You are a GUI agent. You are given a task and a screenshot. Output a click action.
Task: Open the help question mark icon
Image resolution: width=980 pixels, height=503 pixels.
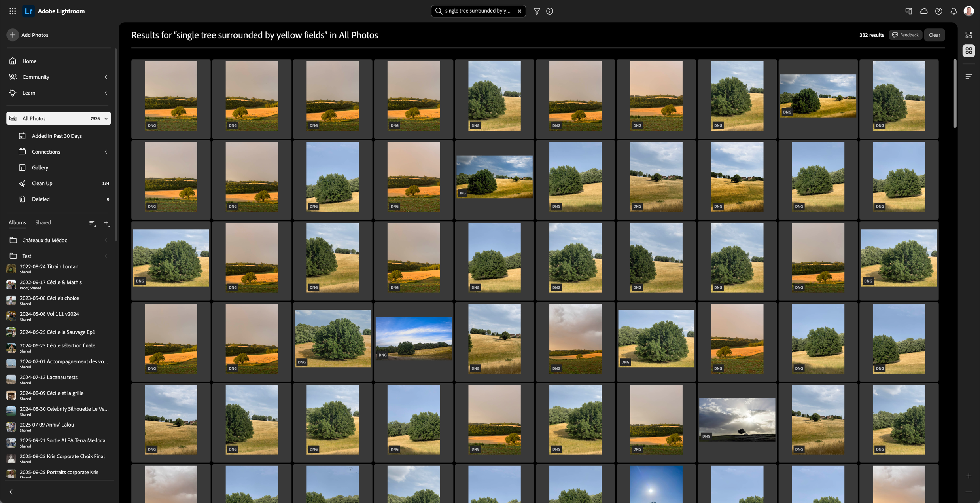pos(938,11)
